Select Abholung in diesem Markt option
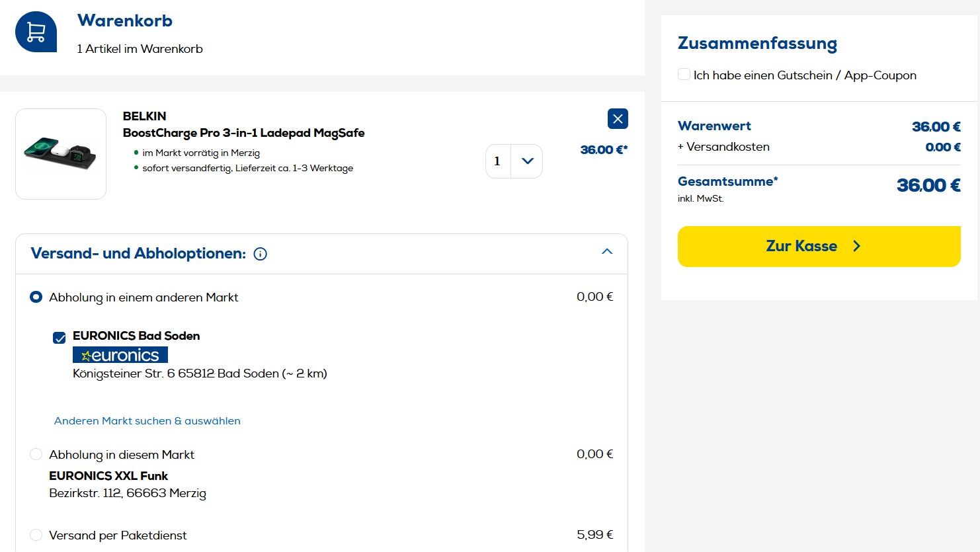Screen dimensions: 980x552 coord(36,455)
